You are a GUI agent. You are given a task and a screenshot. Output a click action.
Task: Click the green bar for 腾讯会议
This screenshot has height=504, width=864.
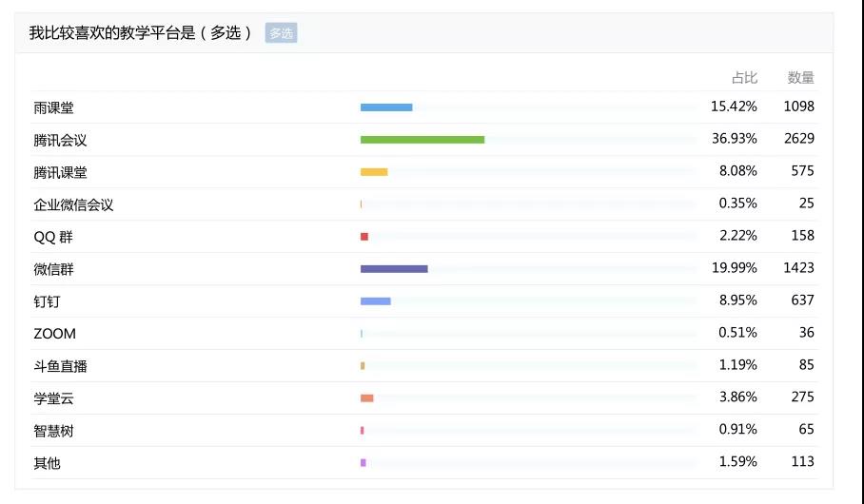click(x=422, y=140)
